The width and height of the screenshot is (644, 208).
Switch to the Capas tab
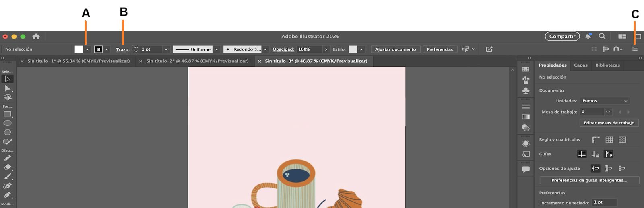tap(581, 65)
